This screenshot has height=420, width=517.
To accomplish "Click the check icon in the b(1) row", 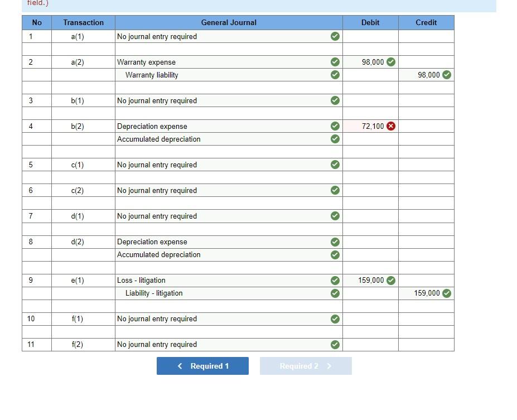I will (335, 100).
